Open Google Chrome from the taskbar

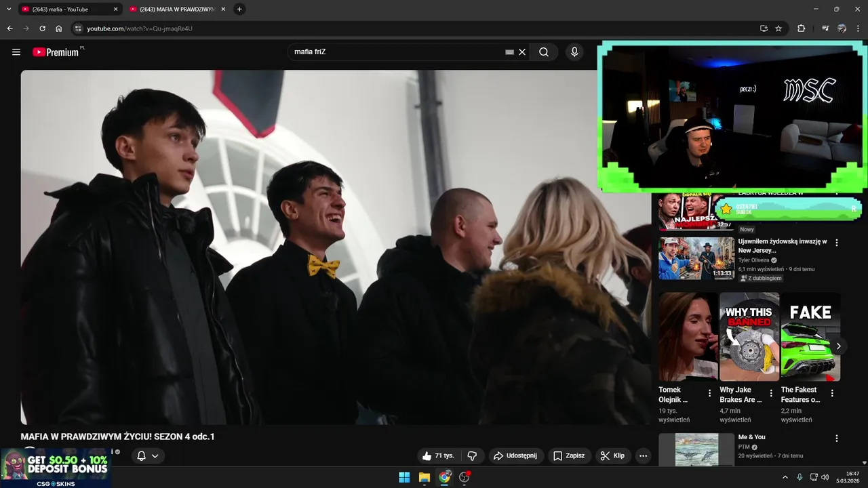pyautogui.click(x=444, y=477)
